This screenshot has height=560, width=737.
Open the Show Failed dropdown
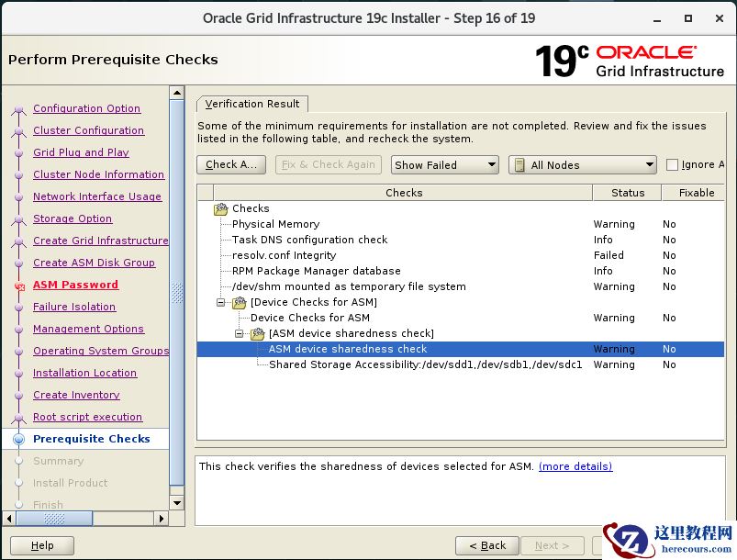point(444,165)
